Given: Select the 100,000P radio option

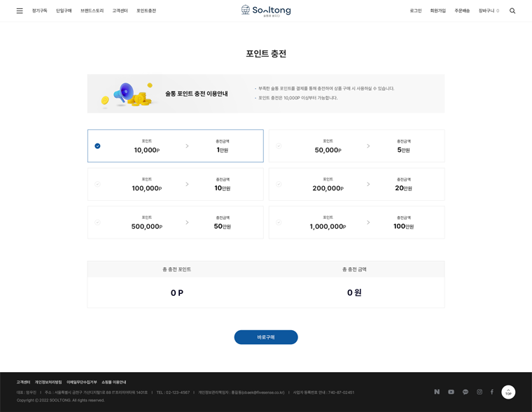Looking at the screenshot, I should click(x=97, y=184).
